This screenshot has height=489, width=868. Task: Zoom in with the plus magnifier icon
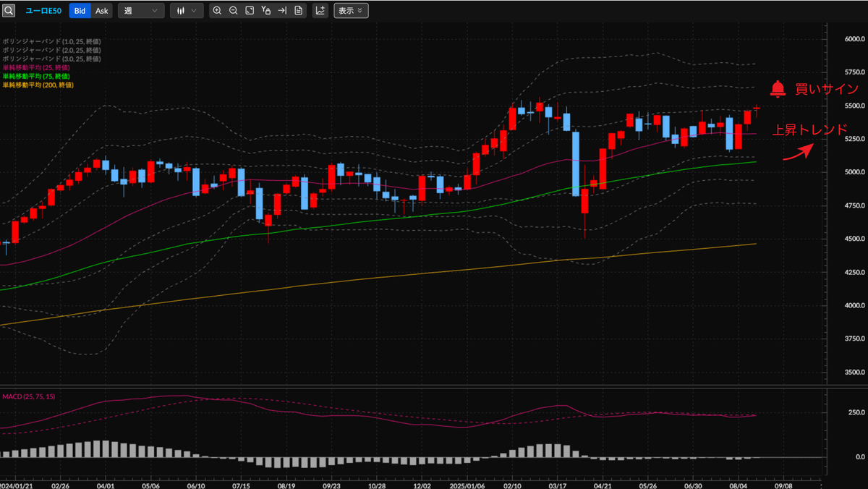tap(217, 11)
